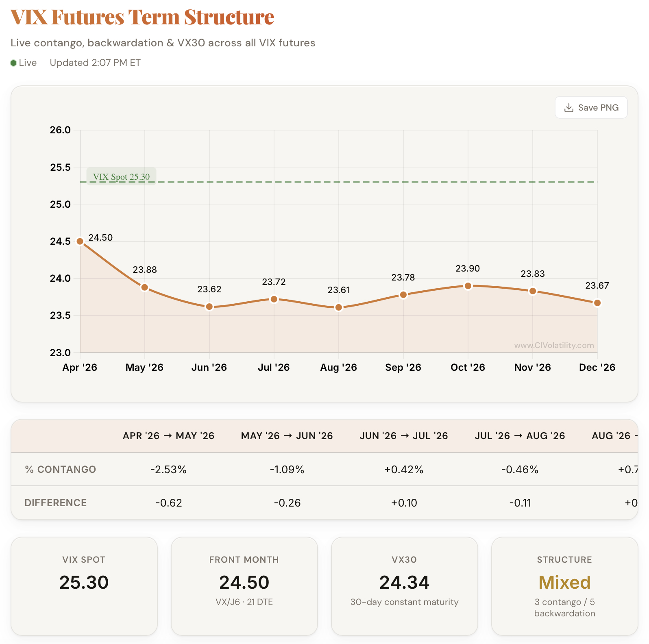Click the May '26 data point at 23.88

(145, 287)
